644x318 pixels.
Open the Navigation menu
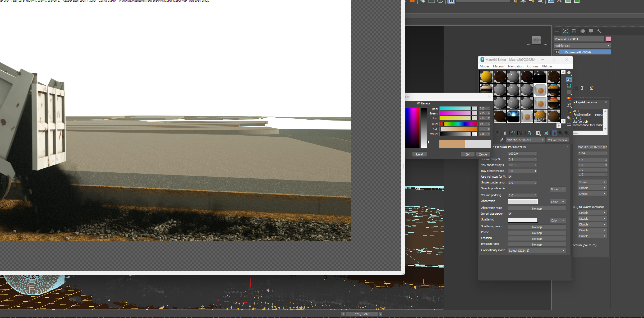pos(516,66)
